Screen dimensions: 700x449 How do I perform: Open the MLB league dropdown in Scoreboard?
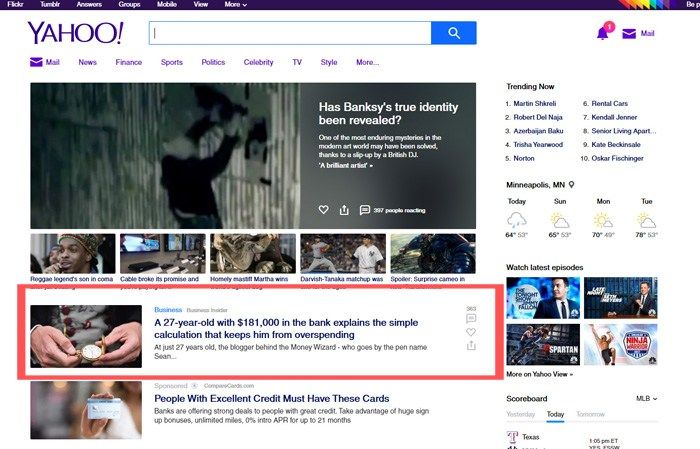point(646,398)
